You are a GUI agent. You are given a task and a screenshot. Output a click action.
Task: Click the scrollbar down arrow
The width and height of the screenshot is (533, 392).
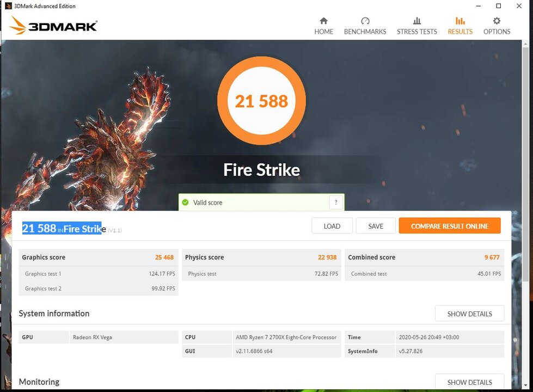pyautogui.click(x=526, y=385)
